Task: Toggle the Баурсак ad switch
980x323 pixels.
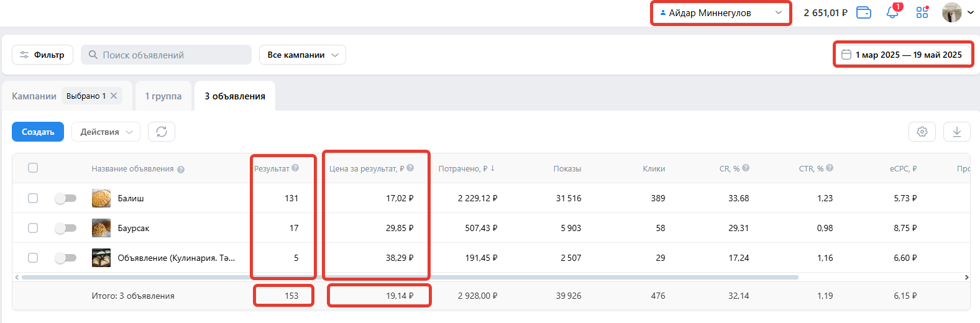Action: (65, 228)
